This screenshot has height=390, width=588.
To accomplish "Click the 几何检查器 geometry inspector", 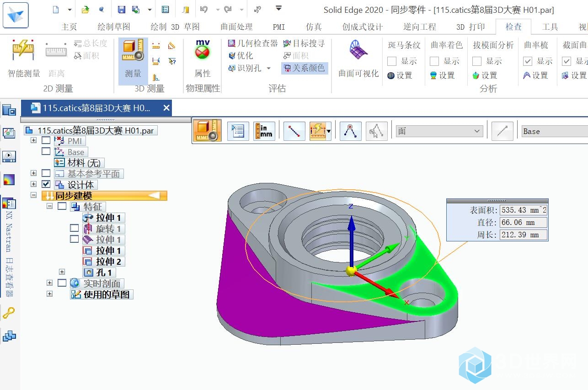I will click(x=252, y=43).
